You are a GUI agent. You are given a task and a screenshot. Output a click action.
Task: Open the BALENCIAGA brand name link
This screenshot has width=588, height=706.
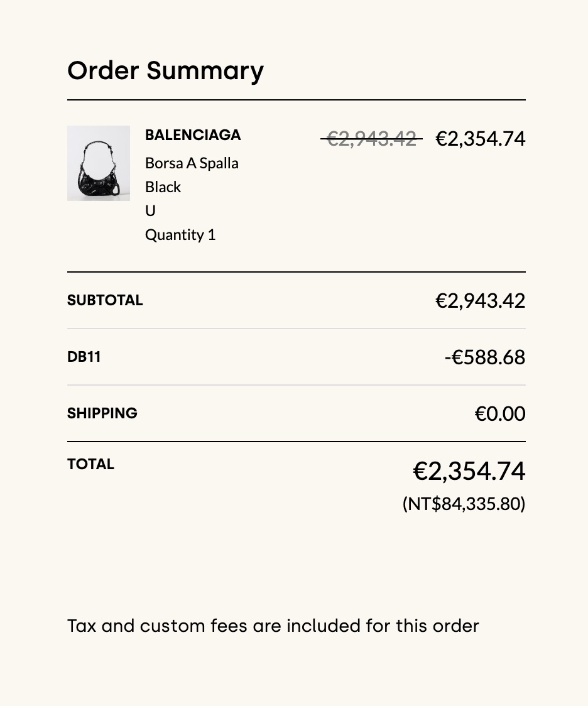[193, 135]
